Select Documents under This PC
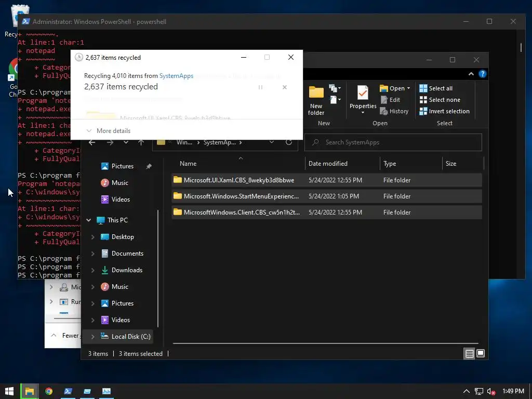Screen dimensions: 532x399 (x=122, y=254)
